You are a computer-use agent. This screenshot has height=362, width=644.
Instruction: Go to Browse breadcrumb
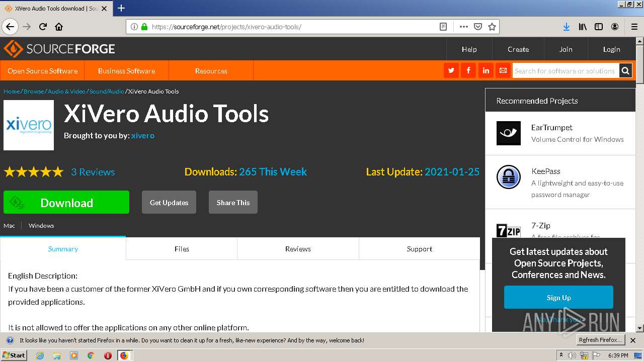(x=34, y=91)
